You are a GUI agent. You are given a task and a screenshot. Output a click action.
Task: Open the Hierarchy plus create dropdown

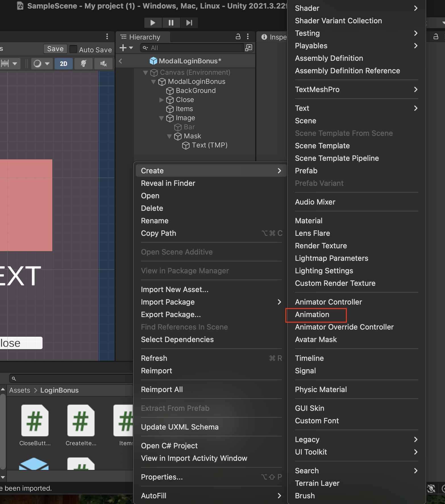point(126,48)
